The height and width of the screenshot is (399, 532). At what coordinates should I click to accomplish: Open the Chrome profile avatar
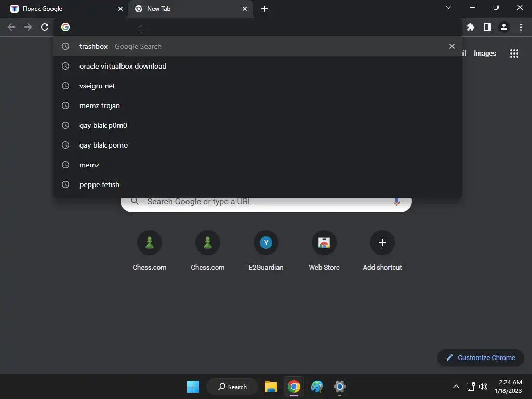pyautogui.click(x=504, y=27)
